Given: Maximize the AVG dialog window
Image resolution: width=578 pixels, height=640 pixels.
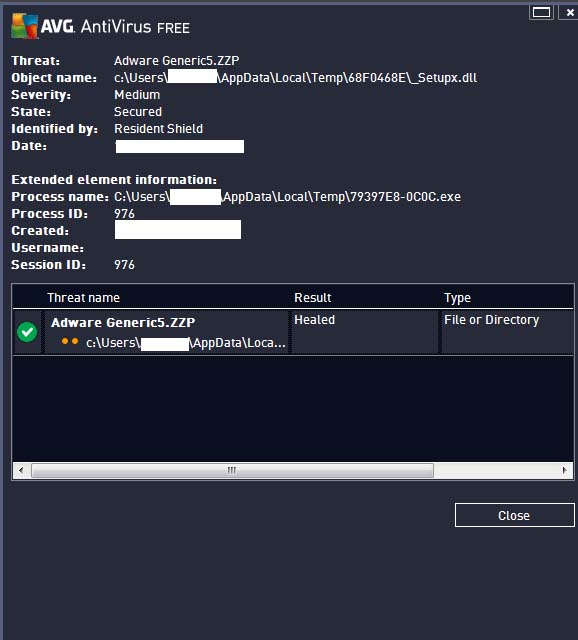Looking at the screenshot, I should 541,13.
